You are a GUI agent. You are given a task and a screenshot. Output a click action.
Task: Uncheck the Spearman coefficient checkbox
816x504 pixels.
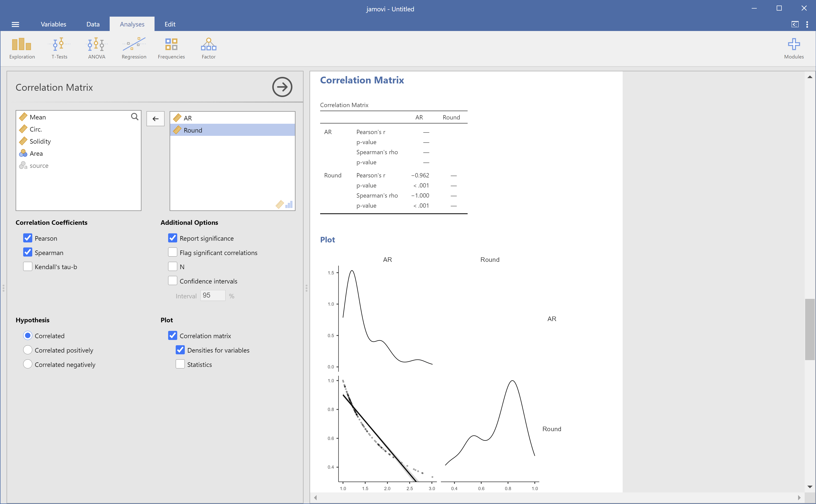click(x=28, y=252)
